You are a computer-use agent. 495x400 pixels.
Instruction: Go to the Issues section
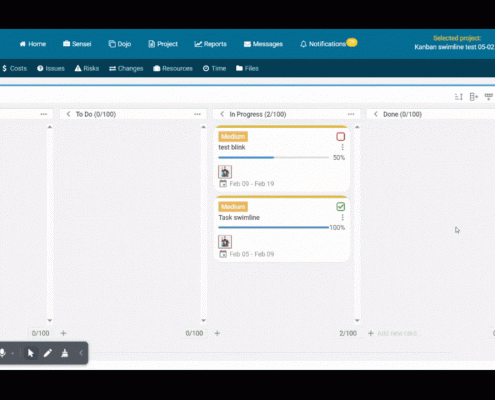tap(51, 68)
